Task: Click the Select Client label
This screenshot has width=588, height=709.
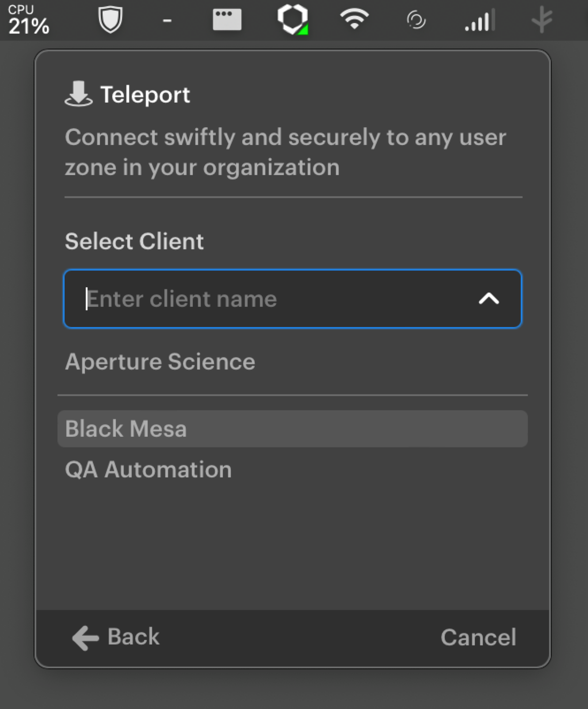Action: [x=134, y=241]
